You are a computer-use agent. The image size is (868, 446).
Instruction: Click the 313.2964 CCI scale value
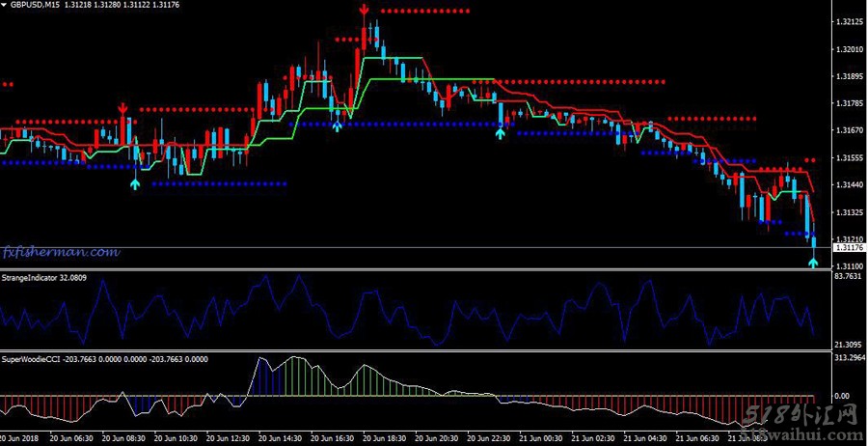pyautogui.click(x=849, y=357)
